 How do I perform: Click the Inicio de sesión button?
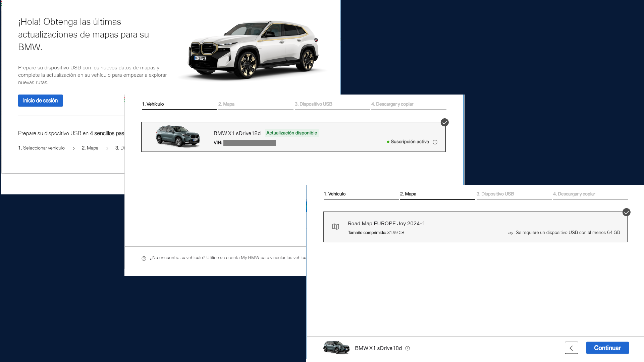pyautogui.click(x=40, y=101)
